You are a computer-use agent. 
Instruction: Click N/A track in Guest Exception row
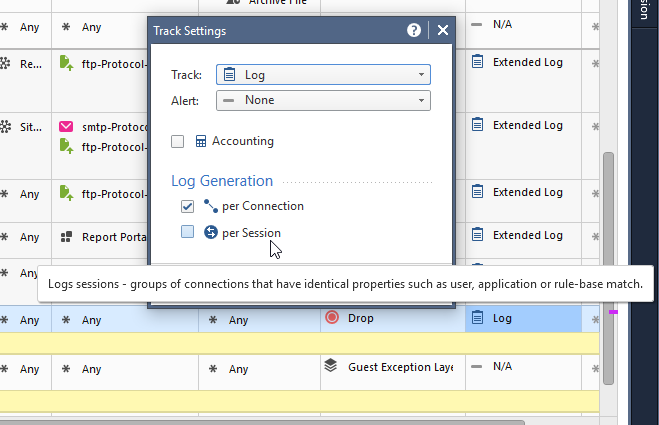tap(523, 372)
